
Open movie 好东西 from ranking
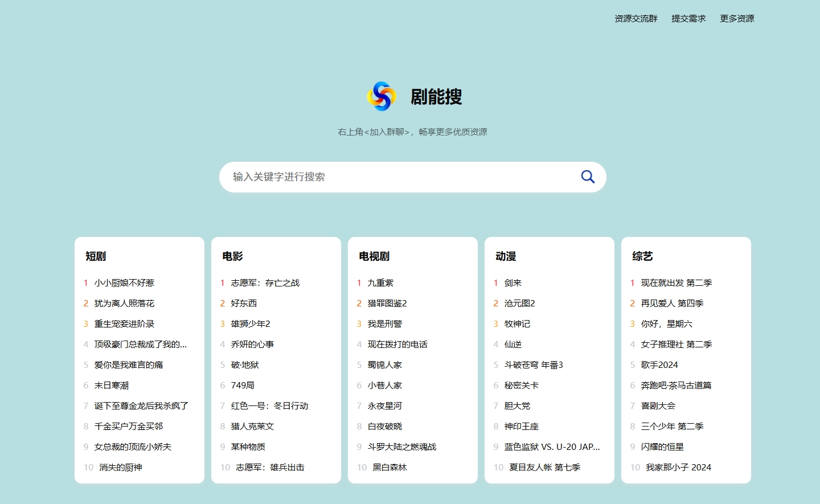tap(244, 304)
